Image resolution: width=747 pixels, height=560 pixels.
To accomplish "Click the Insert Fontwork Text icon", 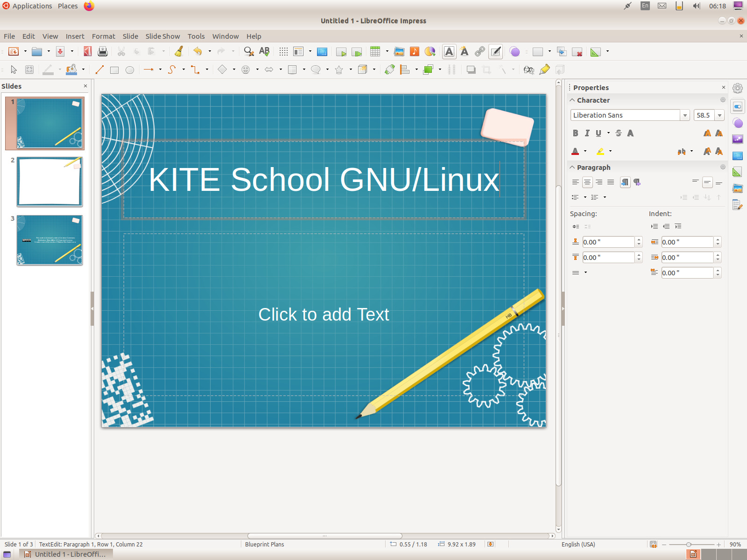I will tap(465, 51).
